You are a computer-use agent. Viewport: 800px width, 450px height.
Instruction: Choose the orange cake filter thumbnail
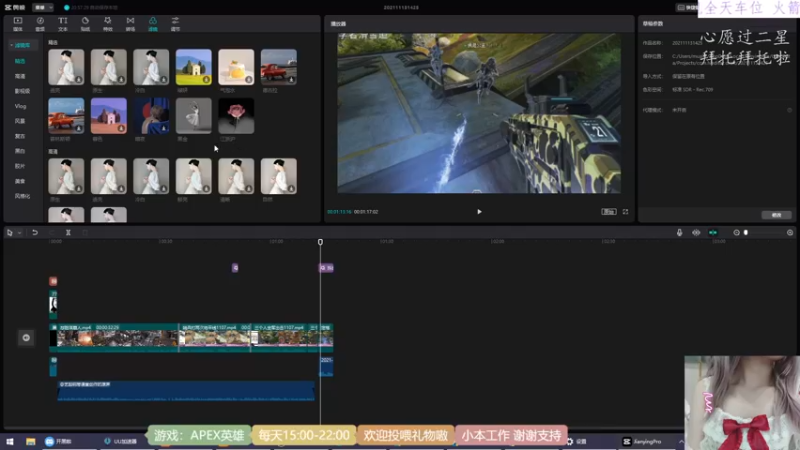(x=236, y=67)
